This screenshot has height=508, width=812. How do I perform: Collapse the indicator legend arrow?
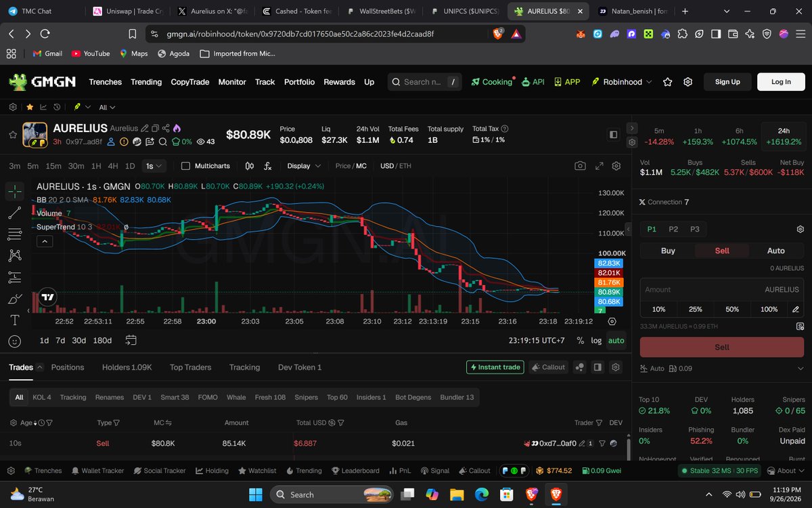45,240
